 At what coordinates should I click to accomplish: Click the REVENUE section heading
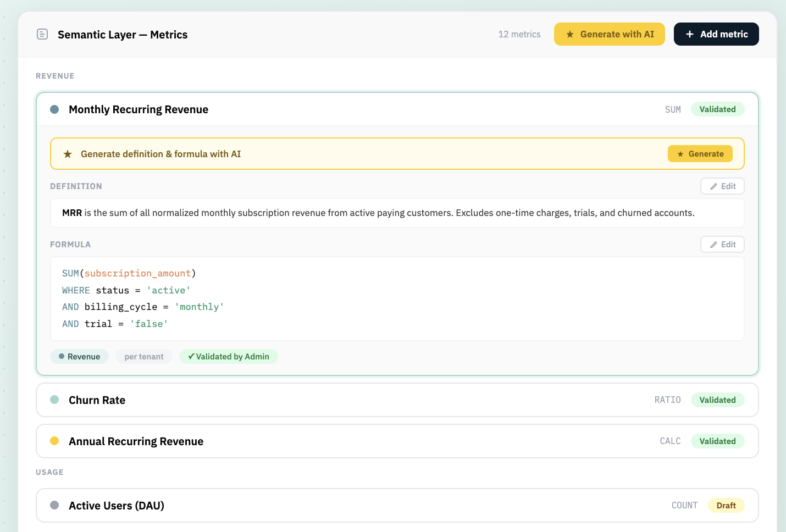[55, 76]
